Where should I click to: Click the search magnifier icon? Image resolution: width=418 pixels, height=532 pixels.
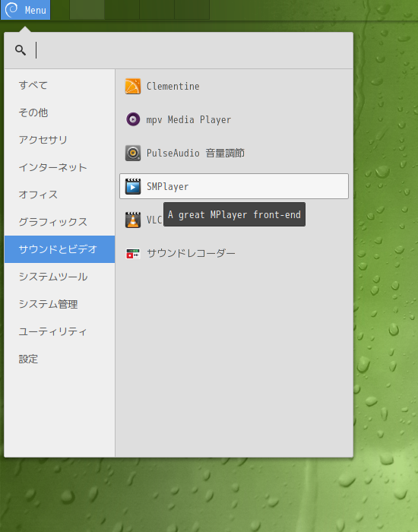tap(21, 50)
